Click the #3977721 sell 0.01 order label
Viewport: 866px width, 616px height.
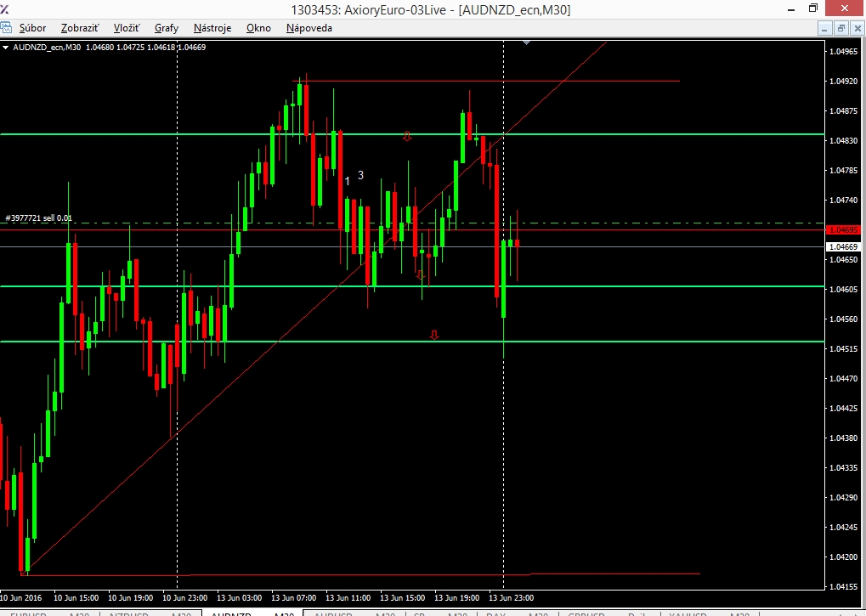(x=38, y=218)
